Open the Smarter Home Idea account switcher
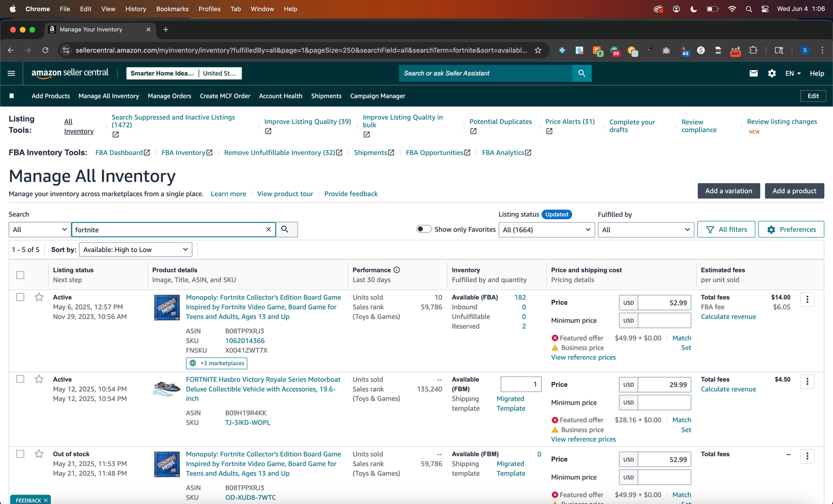The height and width of the screenshot is (504, 833). click(184, 73)
